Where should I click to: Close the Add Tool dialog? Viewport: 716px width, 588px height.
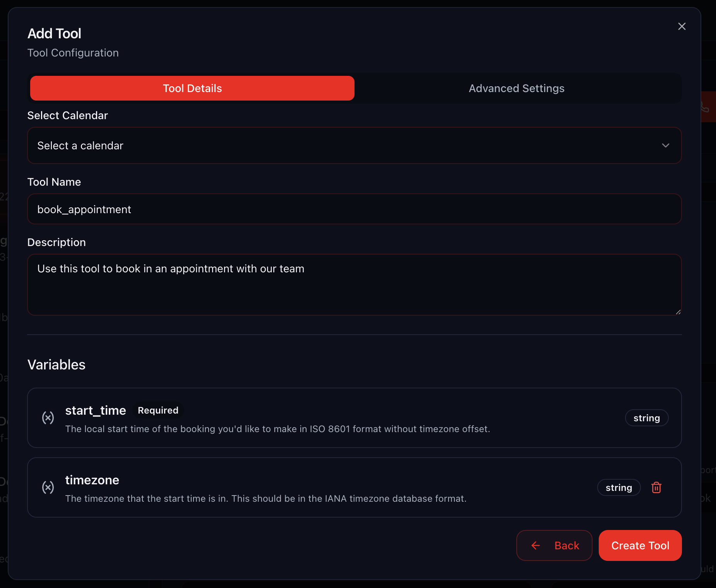tap(682, 26)
